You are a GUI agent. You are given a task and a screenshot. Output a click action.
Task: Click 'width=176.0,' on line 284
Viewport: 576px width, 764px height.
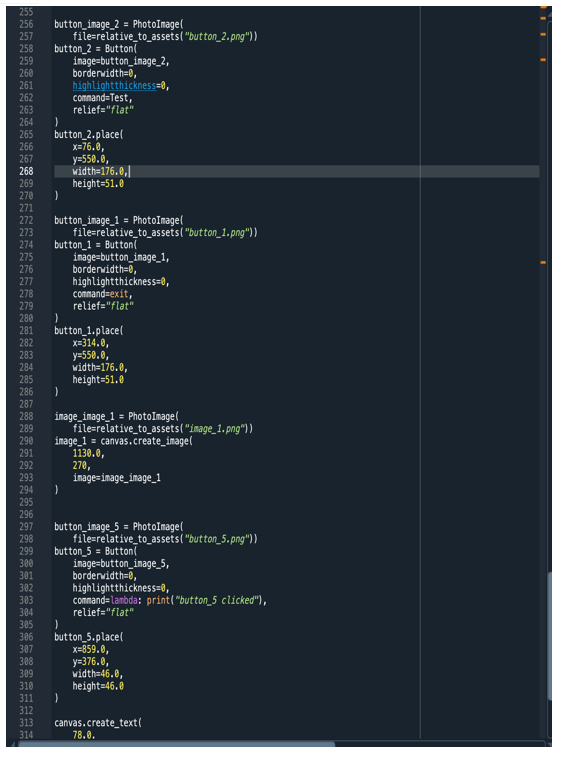[100, 367]
